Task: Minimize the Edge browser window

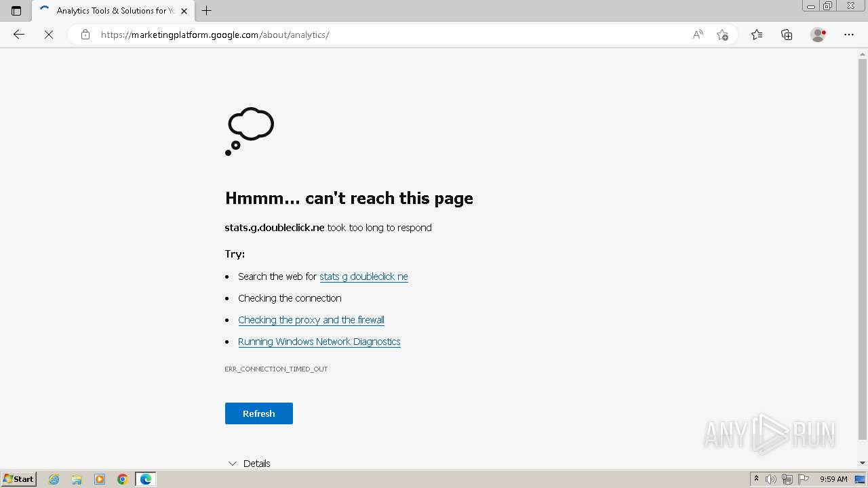Action: coord(811,6)
